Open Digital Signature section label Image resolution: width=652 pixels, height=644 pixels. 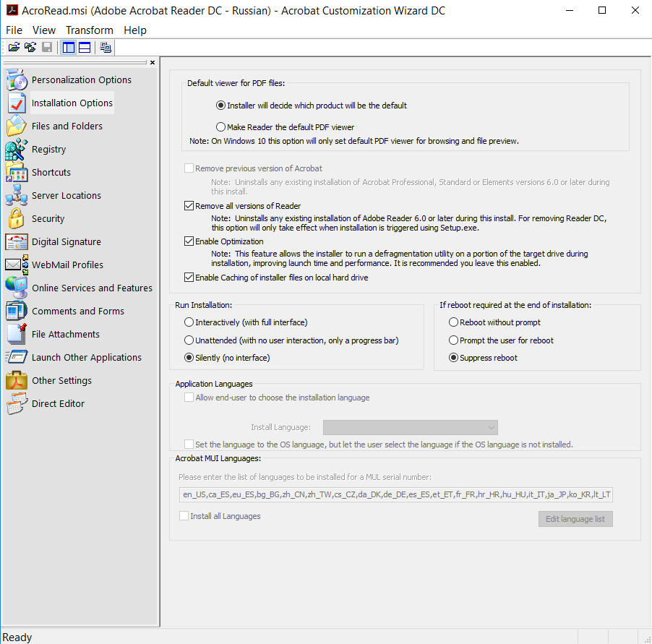[x=67, y=241]
